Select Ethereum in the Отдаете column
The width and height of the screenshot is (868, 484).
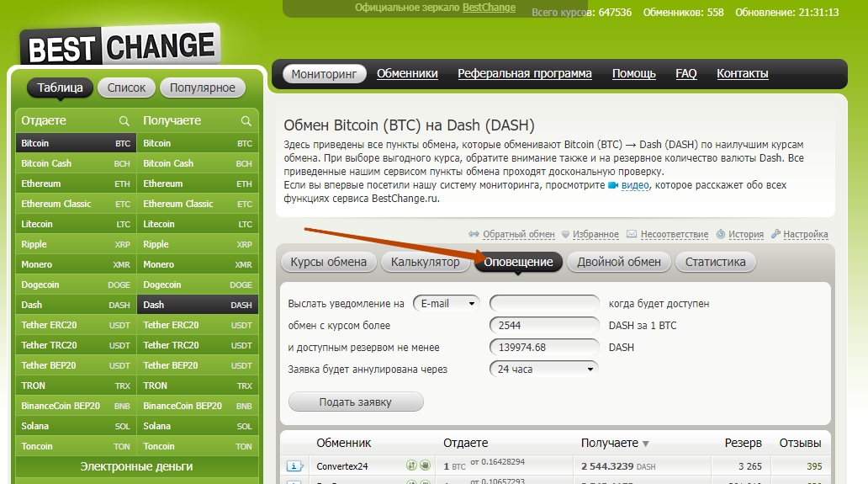pos(76,183)
